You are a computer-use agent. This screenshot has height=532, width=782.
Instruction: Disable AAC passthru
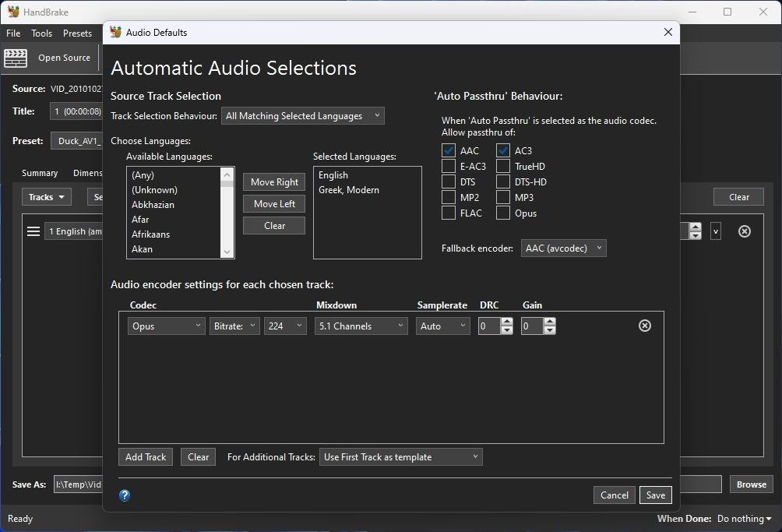click(448, 150)
